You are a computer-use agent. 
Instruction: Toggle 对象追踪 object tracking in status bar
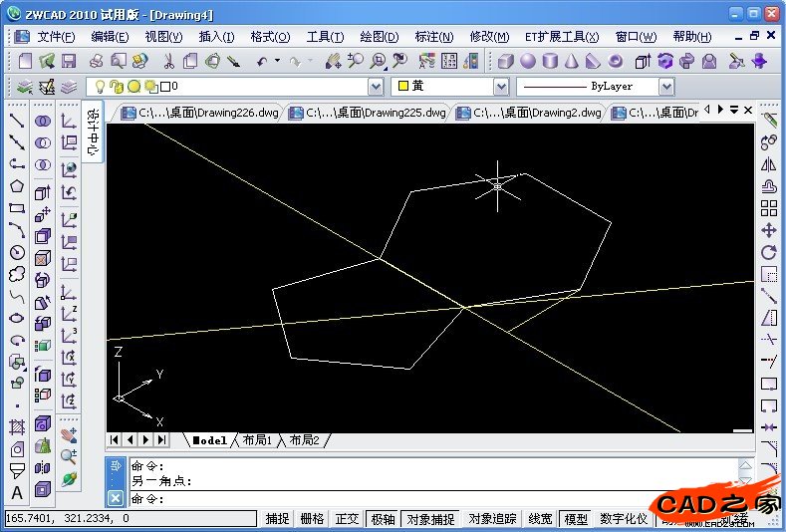coord(492,518)
